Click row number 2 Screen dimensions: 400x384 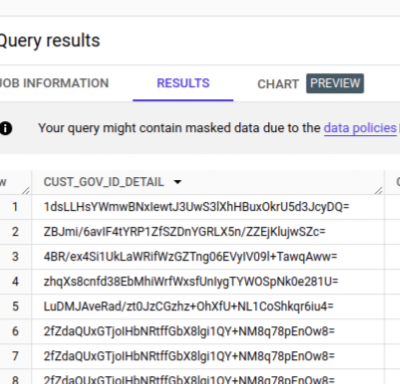[x=15, y=232]
